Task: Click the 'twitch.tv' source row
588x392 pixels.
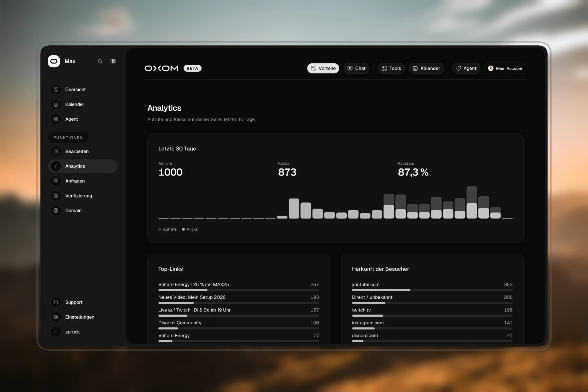Action: (432, 312)
